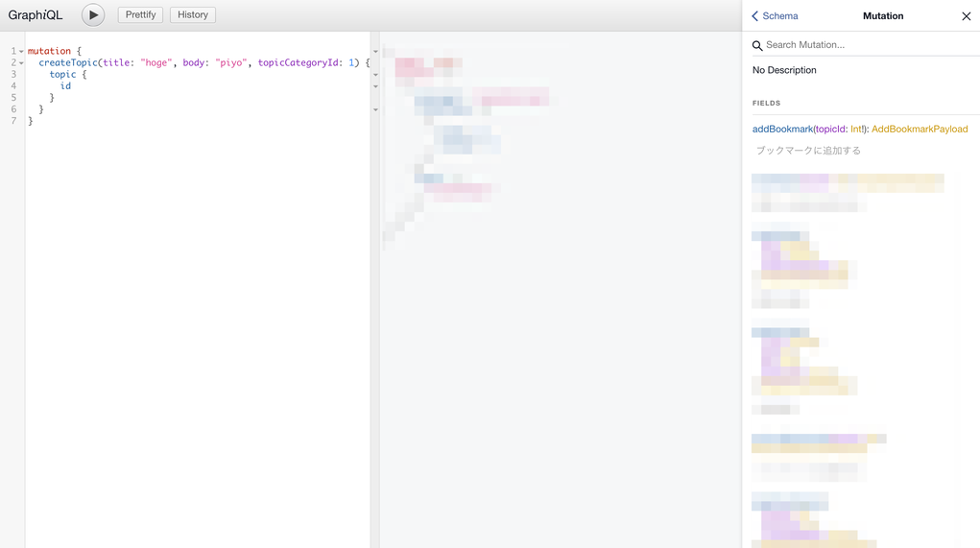Go back to Schema docs
980x548 pixels.
[x=775, y=16]
